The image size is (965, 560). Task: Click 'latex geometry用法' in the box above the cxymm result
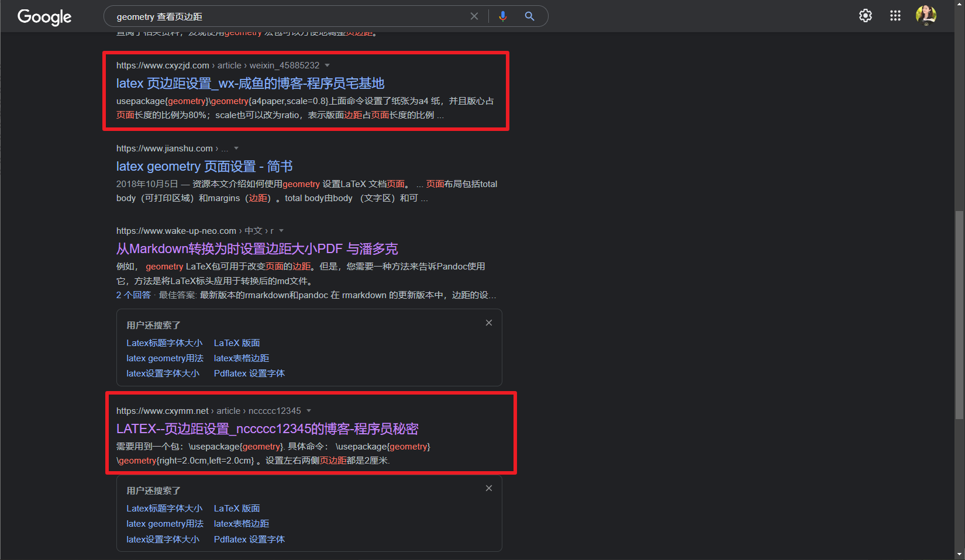coord(165,358)
